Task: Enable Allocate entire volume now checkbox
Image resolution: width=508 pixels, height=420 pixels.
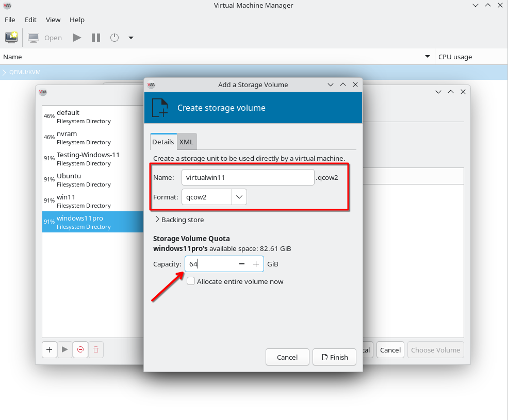Action: tap(191, 281)
